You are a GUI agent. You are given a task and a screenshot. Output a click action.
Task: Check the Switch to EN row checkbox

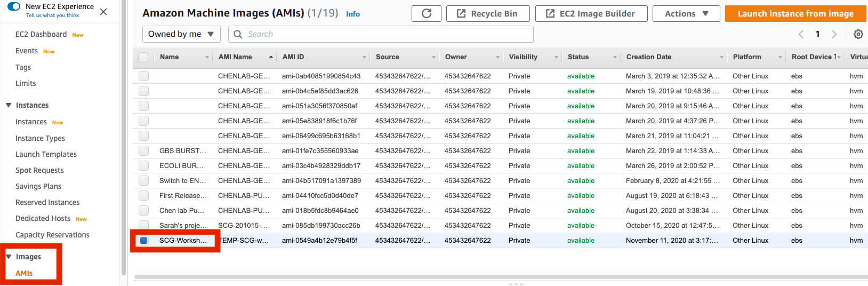[x=143, y=180]
